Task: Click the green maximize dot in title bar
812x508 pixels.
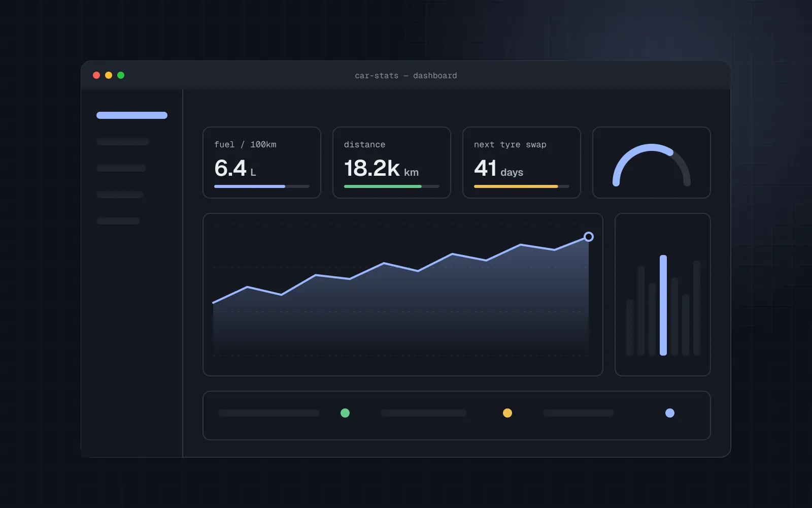Action: [121, 75]
